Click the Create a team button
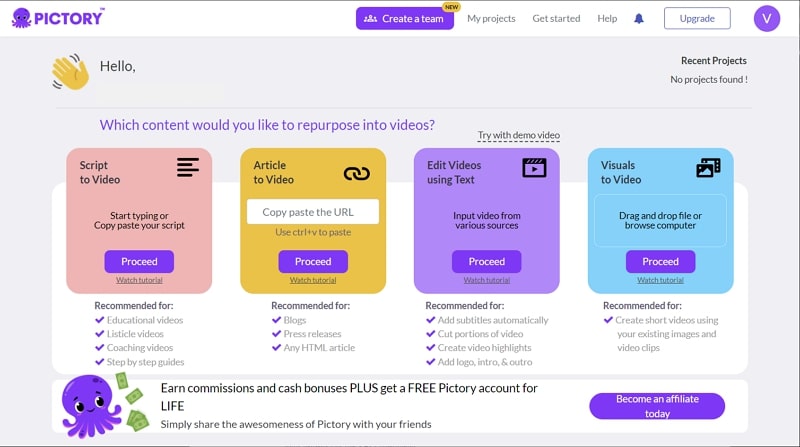 pos(405,18)
